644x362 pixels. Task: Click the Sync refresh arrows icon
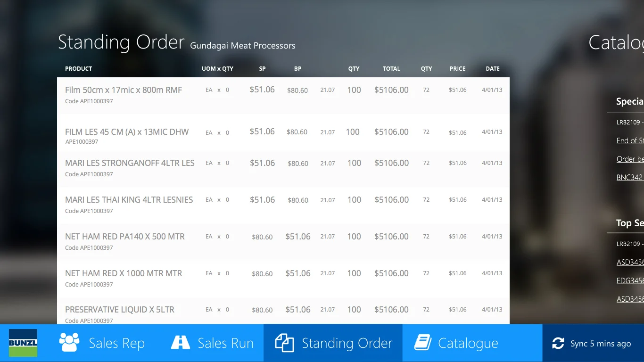click(558, 343)
